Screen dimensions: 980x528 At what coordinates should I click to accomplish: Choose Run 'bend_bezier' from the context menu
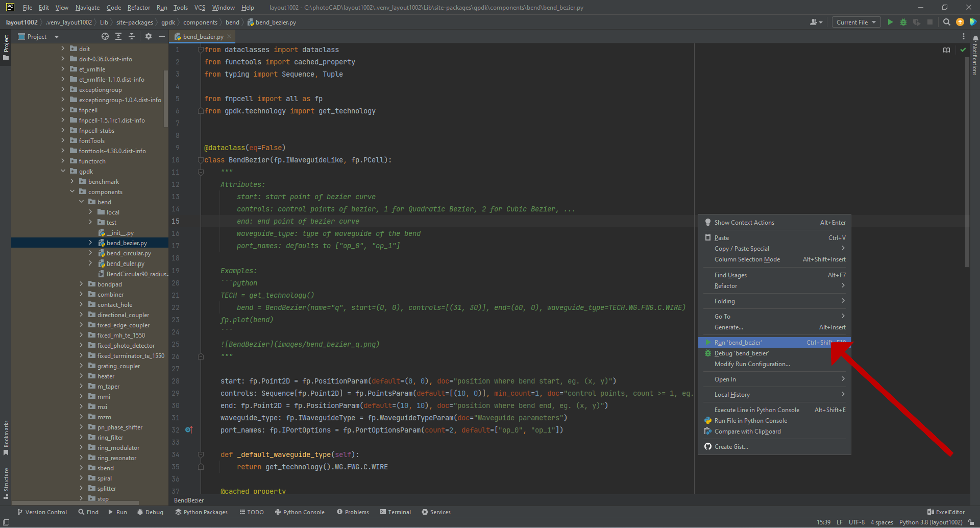(774, 342)
